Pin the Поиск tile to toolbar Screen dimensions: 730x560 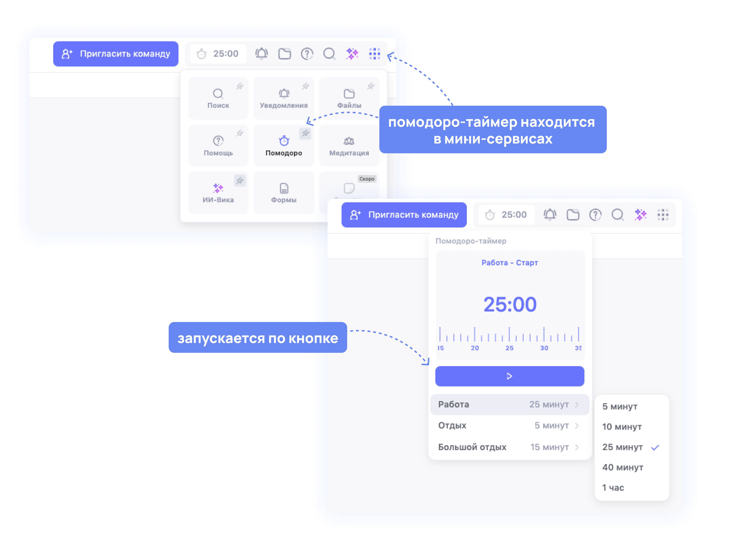tap(240, 86)
